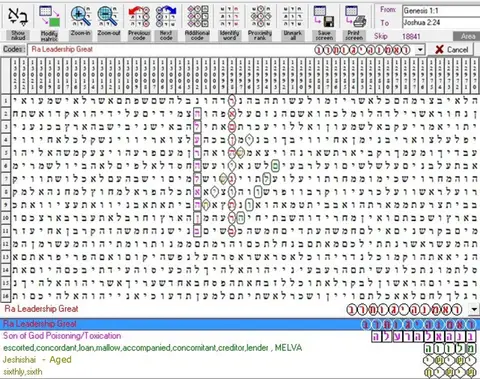
Task: Click the Codes field Ra Leadership Great
Action: 222,50
